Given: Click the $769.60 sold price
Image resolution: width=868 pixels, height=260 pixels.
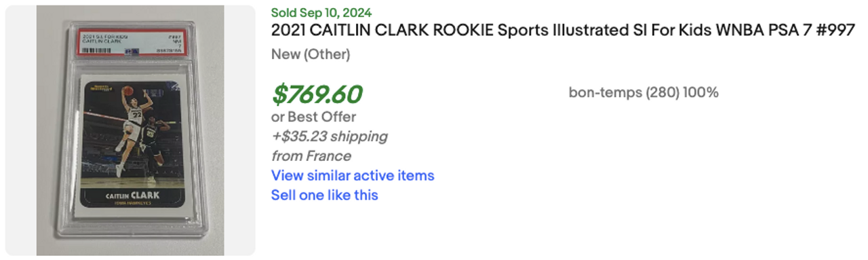Looking at the screenshot, I should (317, 94).
